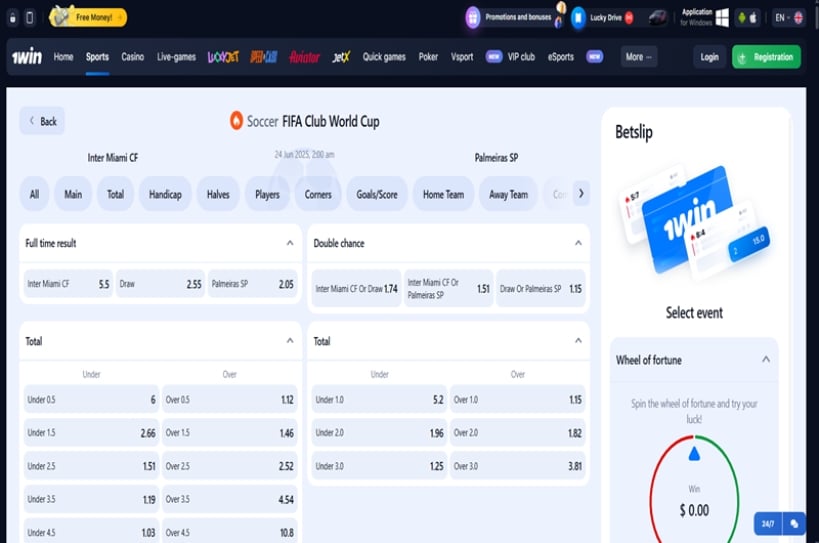This screenshot has height=543, width=819.
Task: Select the Players markets filter
Action: click(x=267, y=194)
